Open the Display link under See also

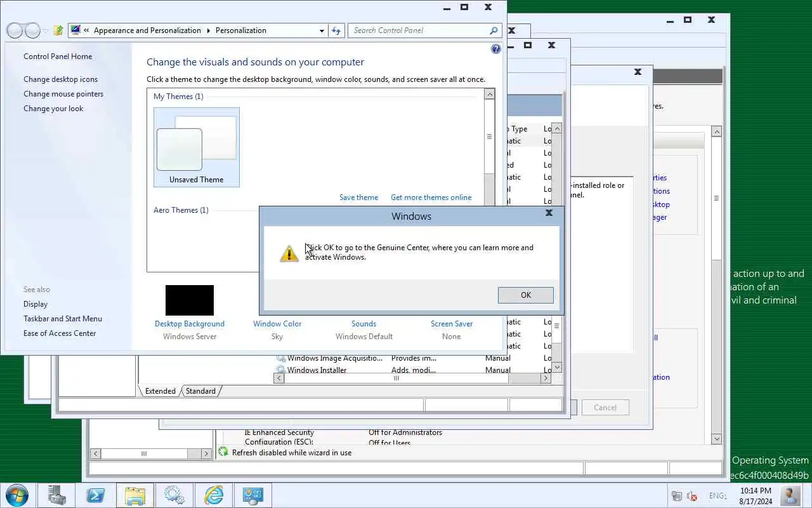point(36,304)
